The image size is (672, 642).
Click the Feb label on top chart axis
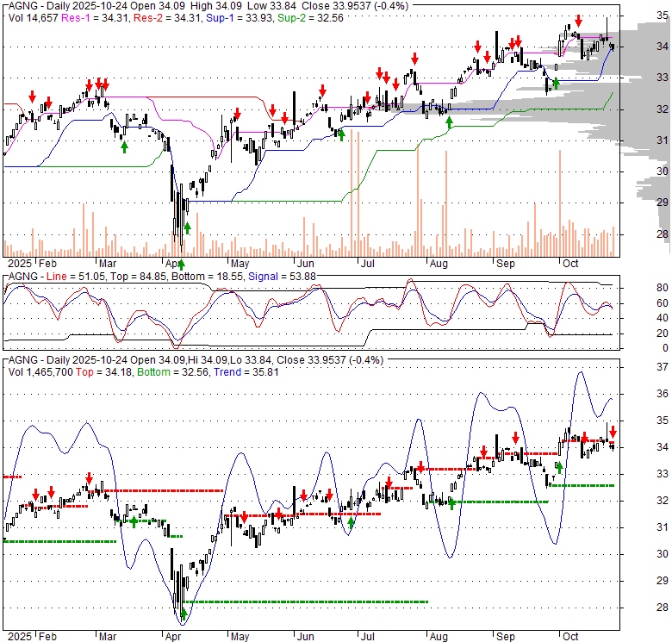(47, 264)
